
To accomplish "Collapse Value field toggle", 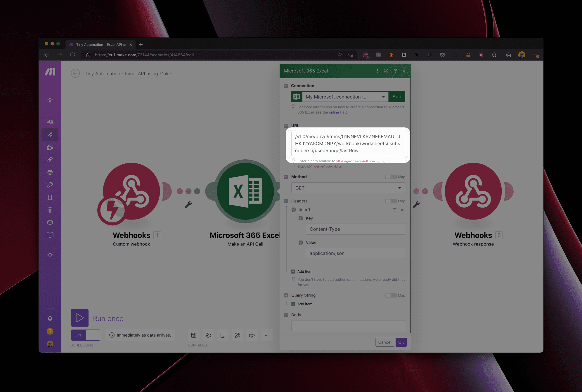I will [301, 243].
